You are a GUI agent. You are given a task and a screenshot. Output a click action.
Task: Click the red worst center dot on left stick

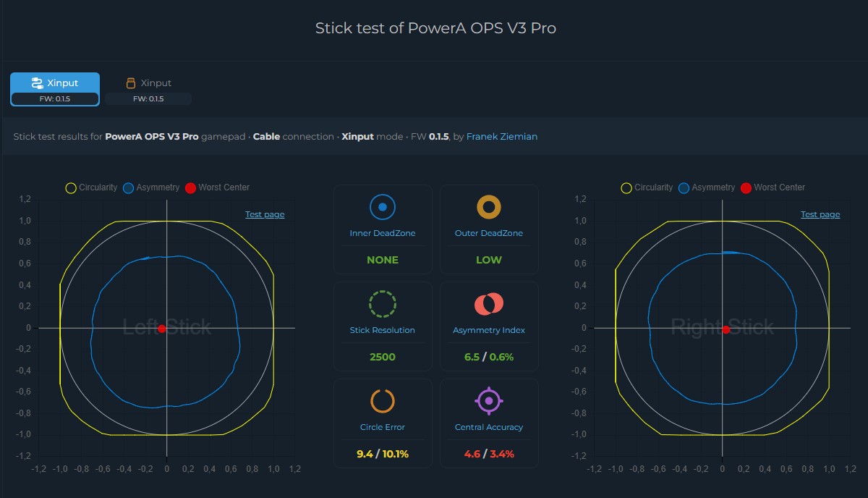[x=162, y=329]
